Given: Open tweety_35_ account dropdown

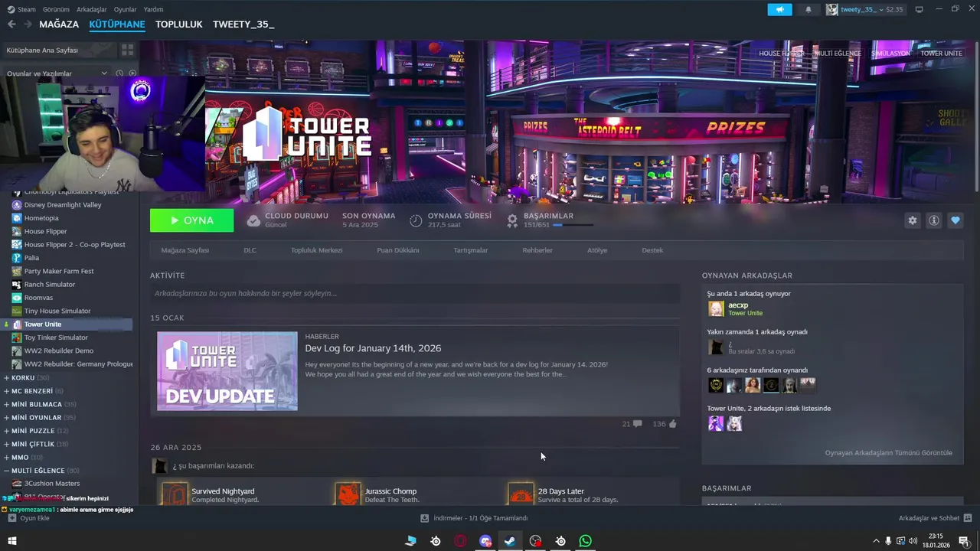Looking at the screenshot, I should [x=864, y=9].
